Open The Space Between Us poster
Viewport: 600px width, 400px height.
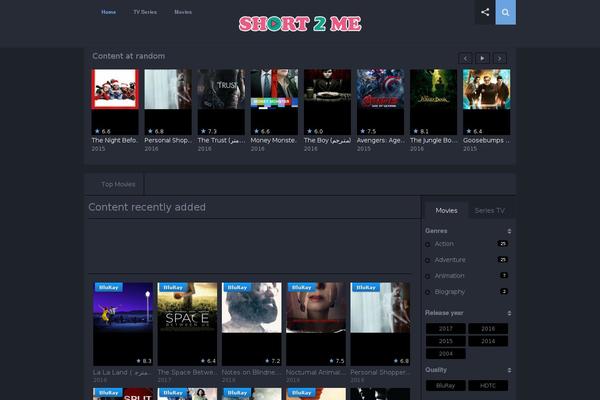[187, 320]
